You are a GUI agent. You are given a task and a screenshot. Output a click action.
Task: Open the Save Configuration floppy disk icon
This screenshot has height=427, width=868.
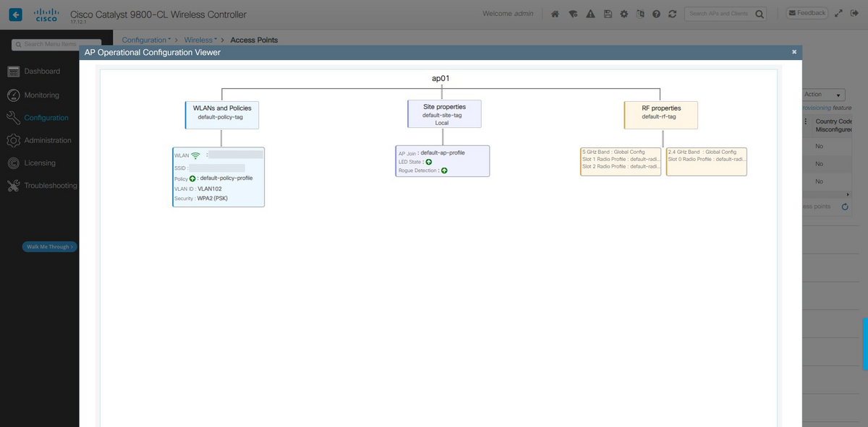coord(607,14)
